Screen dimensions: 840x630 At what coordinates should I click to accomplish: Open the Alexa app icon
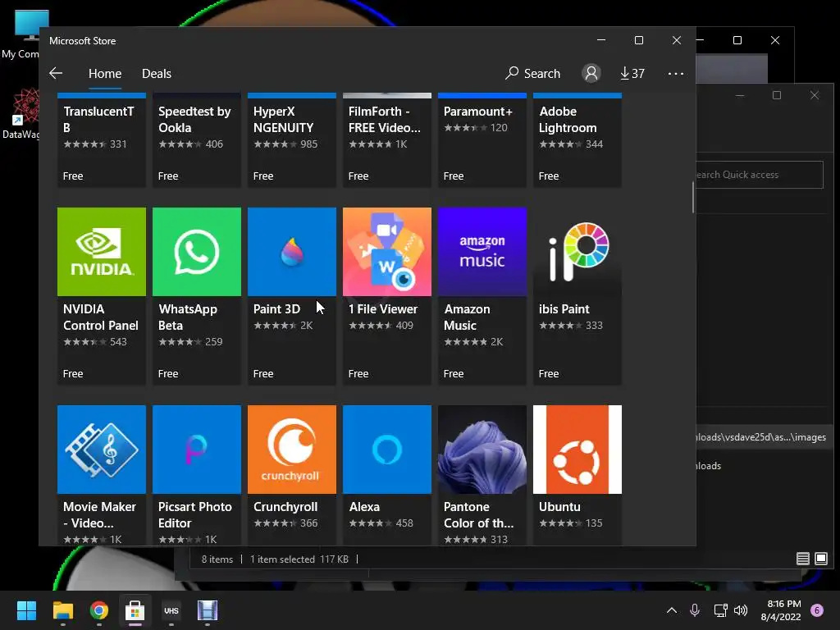387,449
